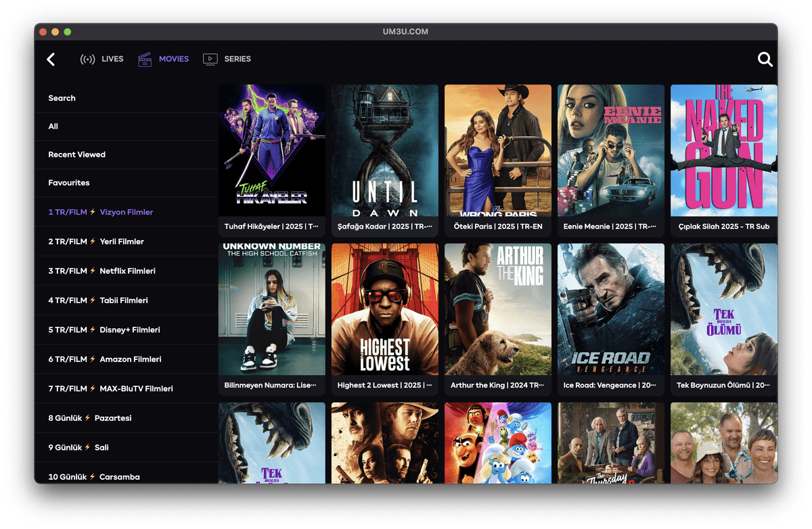
Task: Click the Series play-screen icon
Action: tap(210, 60)
